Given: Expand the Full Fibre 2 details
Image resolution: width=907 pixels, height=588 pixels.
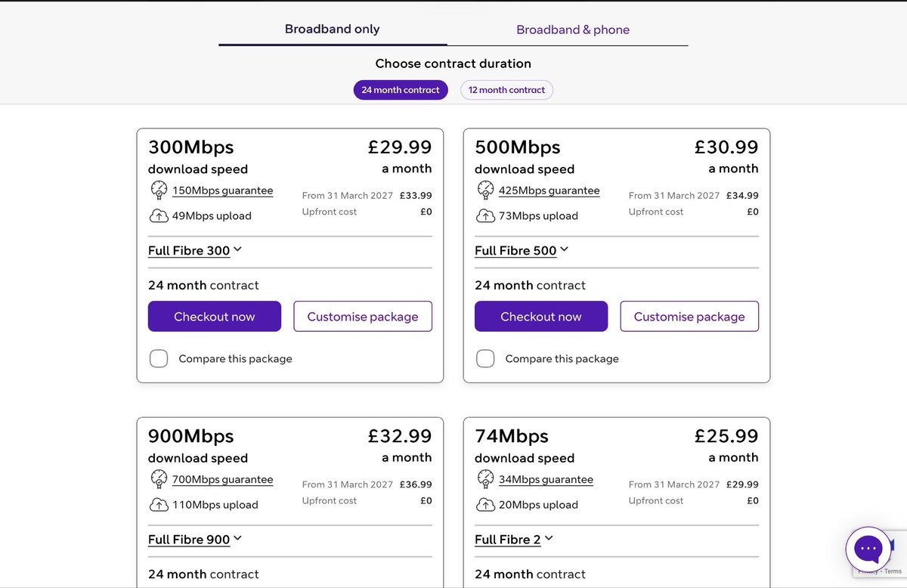Looking at the screenshot, I should coord(514,539).
